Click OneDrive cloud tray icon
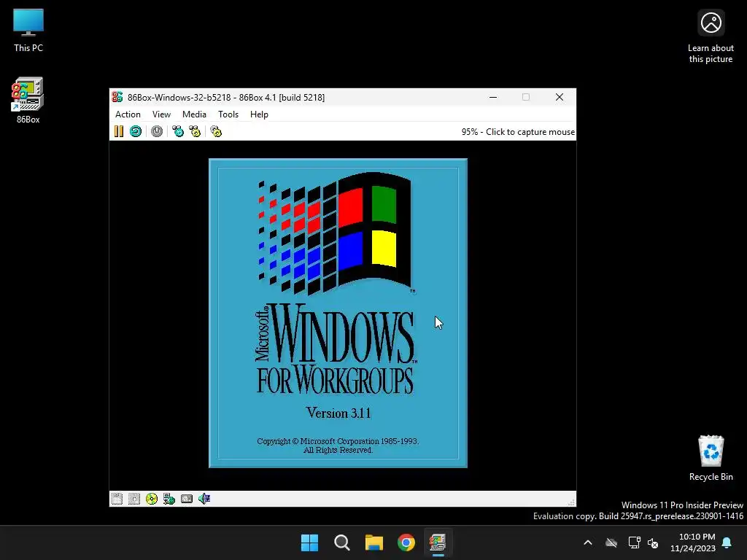Viewport: 747px width, 560px height. coord(611,542)
